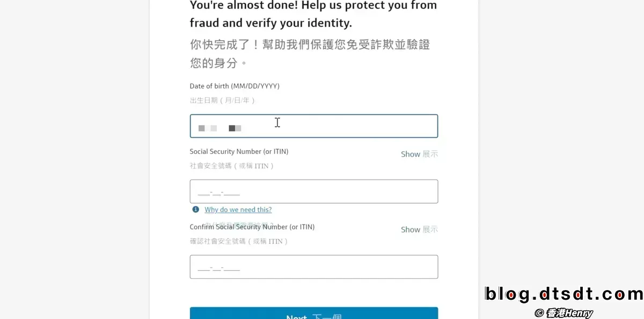644x319 pixels.
Task: Click the Confirm Social Security Number field
Action: [314, 266]
